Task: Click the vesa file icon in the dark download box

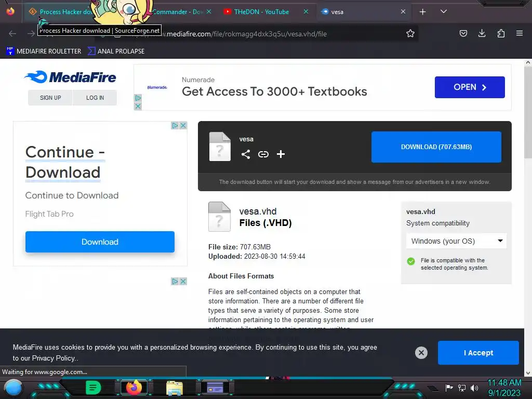Action: pyautogui.click(x=220, y=147)
